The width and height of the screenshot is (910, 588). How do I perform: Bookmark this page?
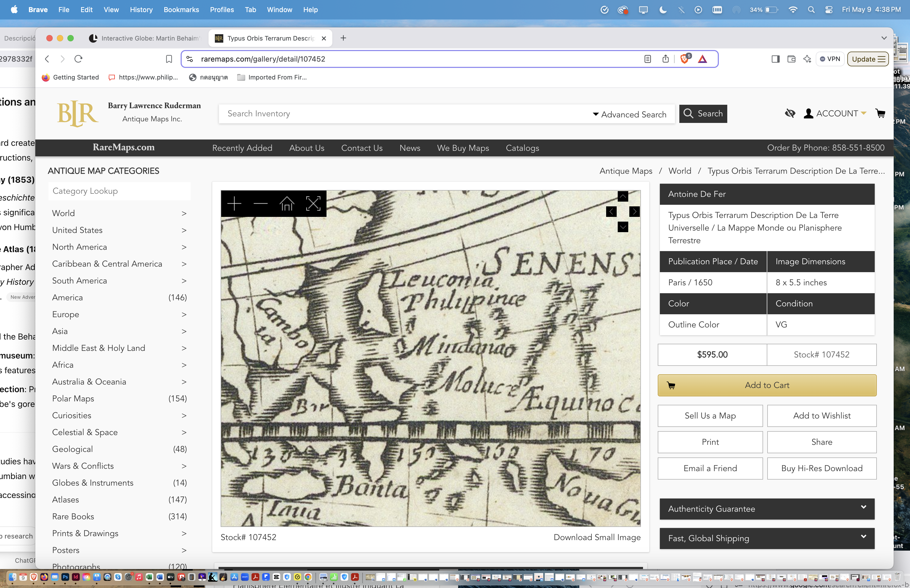[x=169, y=59]
